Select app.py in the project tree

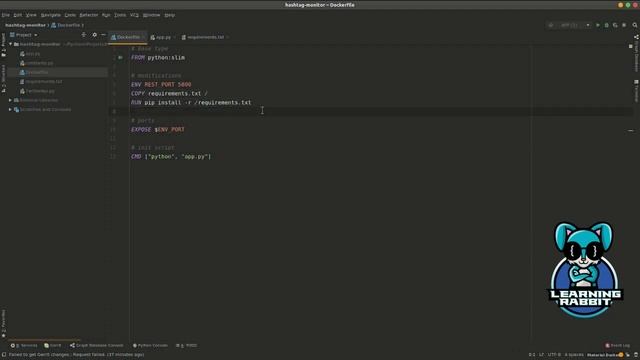[x=30, y=53]
